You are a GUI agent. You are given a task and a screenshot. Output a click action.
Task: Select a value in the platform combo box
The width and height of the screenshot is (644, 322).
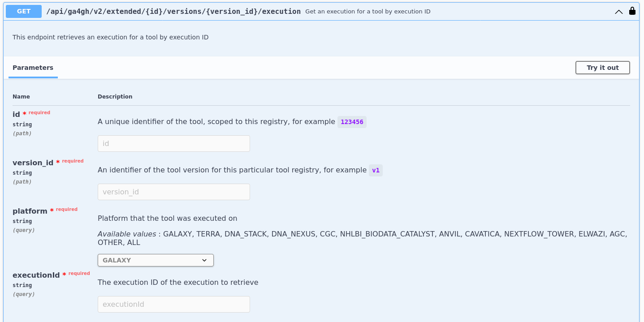click(155, 260)
